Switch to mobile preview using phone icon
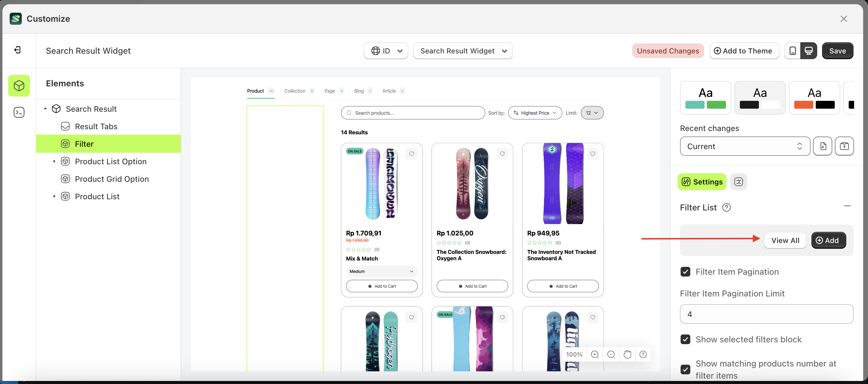 (792, 50)
